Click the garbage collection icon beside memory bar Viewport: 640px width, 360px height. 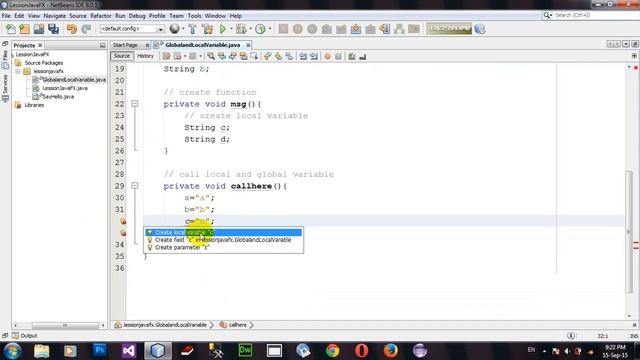click(x=480, y=29)
